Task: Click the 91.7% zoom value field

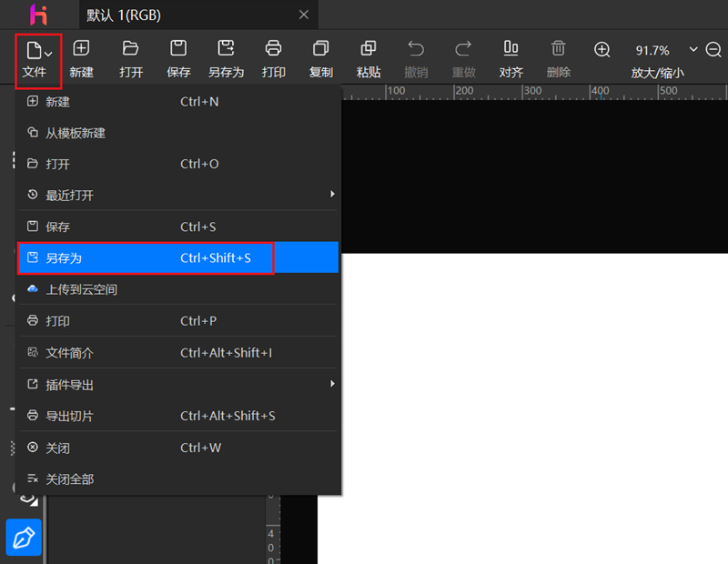Action: [652, 50]
